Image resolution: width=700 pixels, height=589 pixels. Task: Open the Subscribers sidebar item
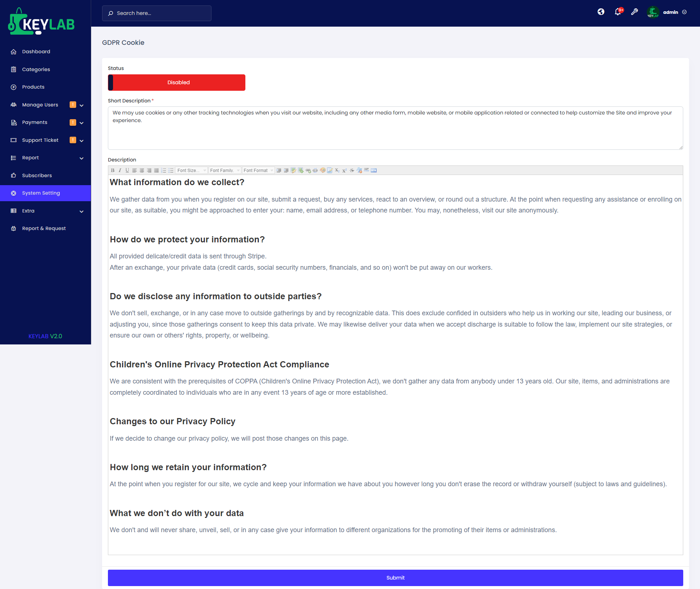[37, 175]
